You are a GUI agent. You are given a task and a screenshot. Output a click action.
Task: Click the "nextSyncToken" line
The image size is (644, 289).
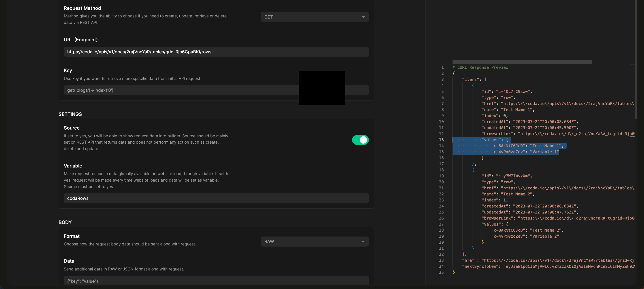coord(548,266)
